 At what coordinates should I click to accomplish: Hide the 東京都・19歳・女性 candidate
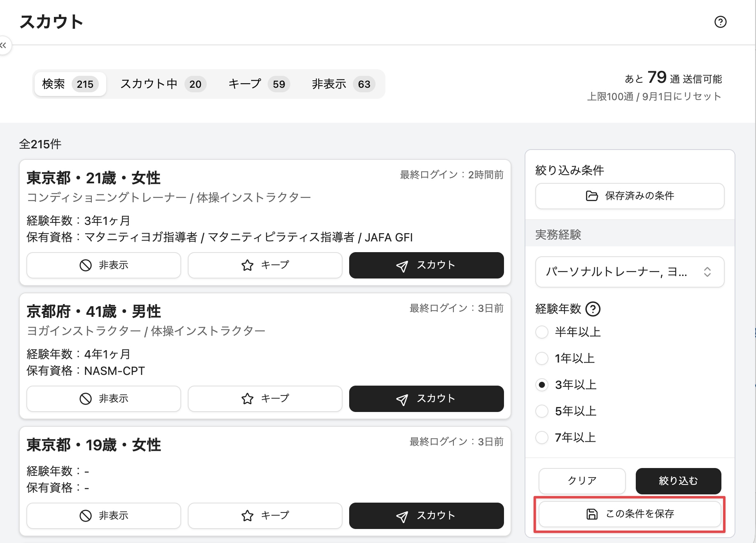pos(104,516)
